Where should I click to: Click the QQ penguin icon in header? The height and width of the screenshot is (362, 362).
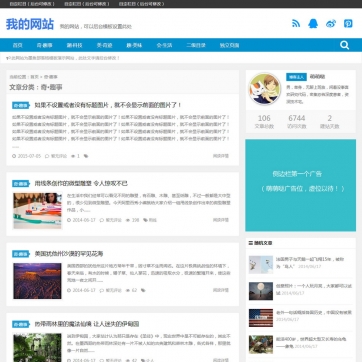pyautogui.click(x=313, y=23)
